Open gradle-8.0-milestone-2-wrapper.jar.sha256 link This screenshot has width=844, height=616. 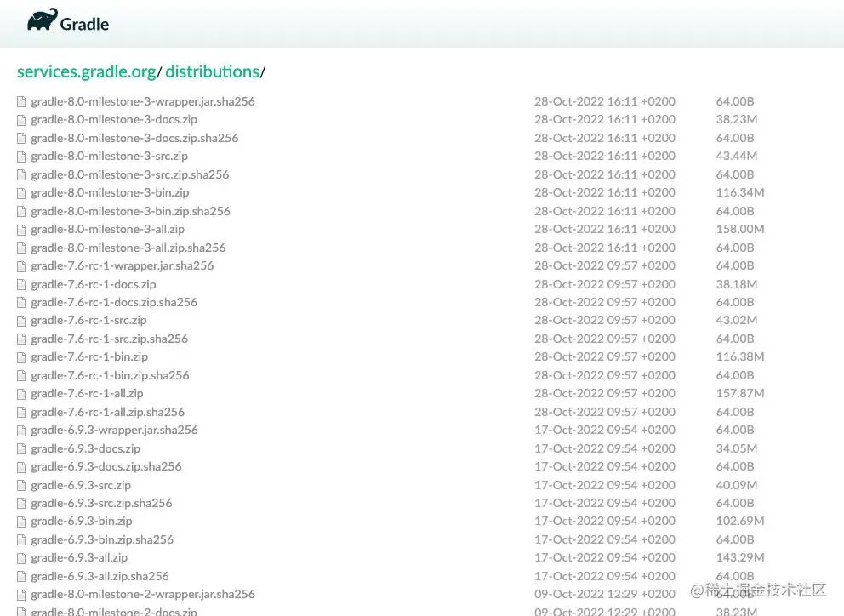(143, 595)
